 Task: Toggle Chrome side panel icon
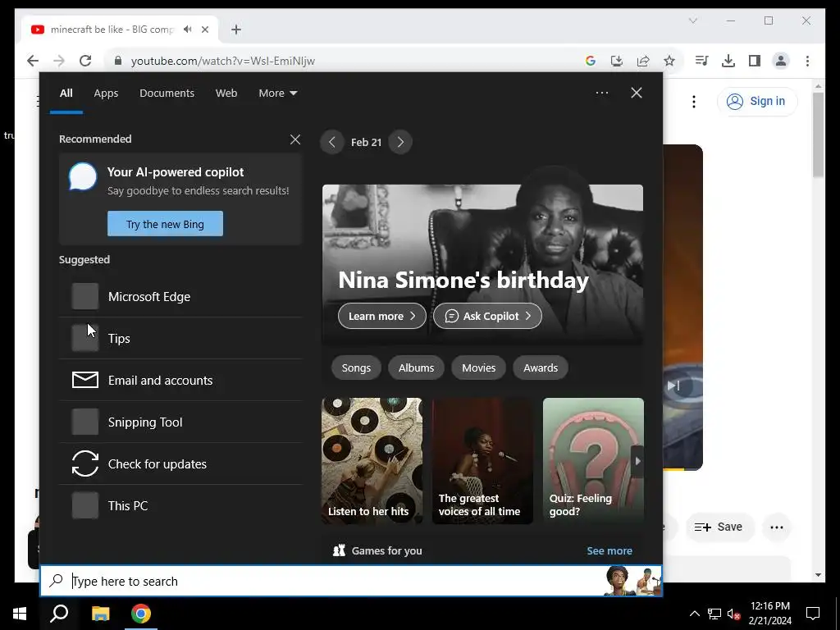point(755,61)
